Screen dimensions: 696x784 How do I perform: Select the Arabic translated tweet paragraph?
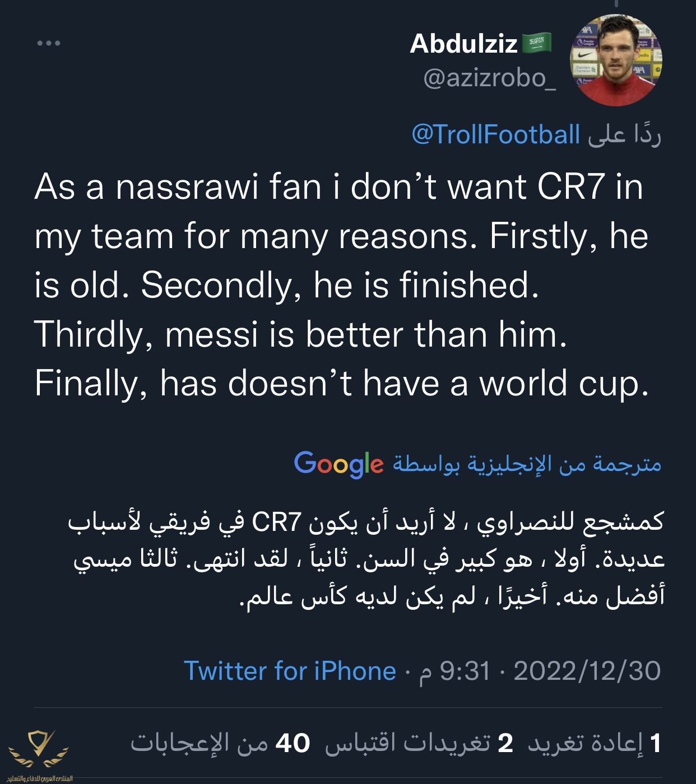[x=367, y=559]
